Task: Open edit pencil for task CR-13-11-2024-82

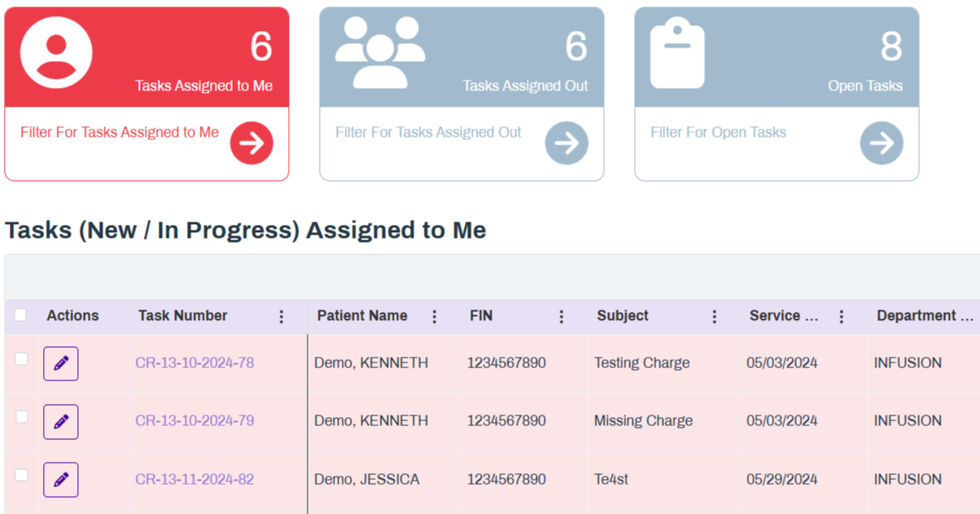Action: coord(61,480)
